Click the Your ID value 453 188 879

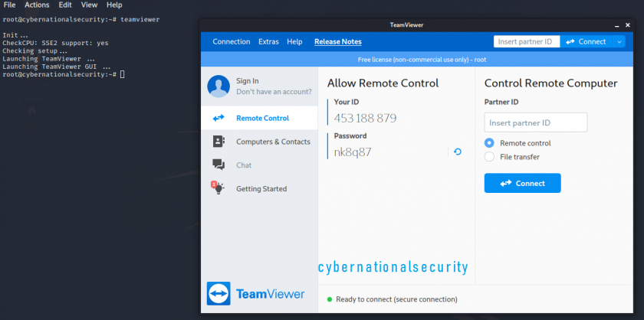point(365,119)
